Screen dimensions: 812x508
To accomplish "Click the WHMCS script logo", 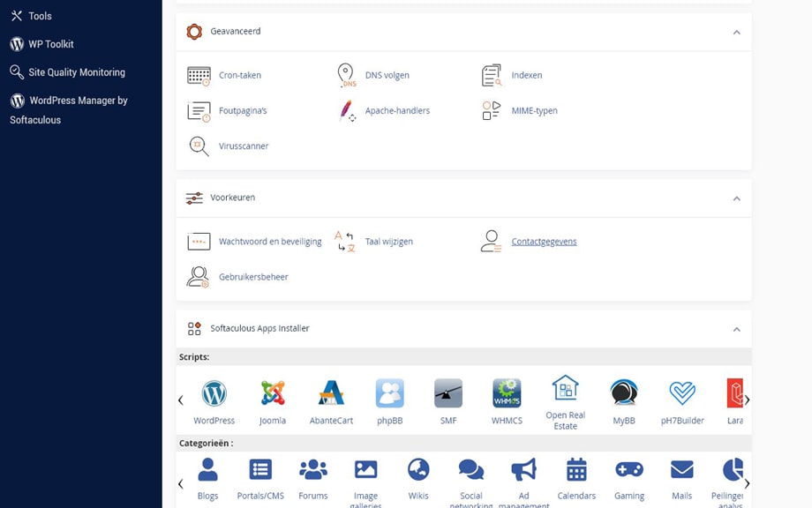I will 507,393.
